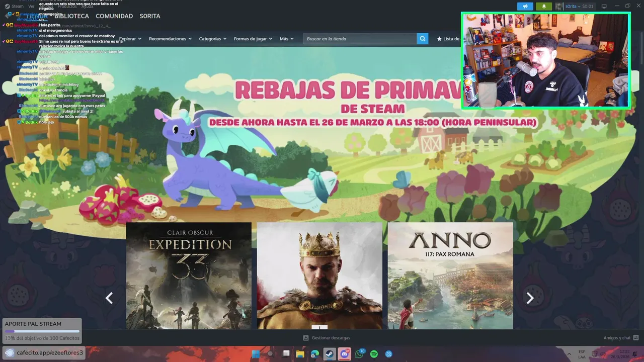The width and height of the screenshot is (644, 362).
Task: Open Clair Obscur Expedition 33 capsule
Action: (x=189, y=276)
